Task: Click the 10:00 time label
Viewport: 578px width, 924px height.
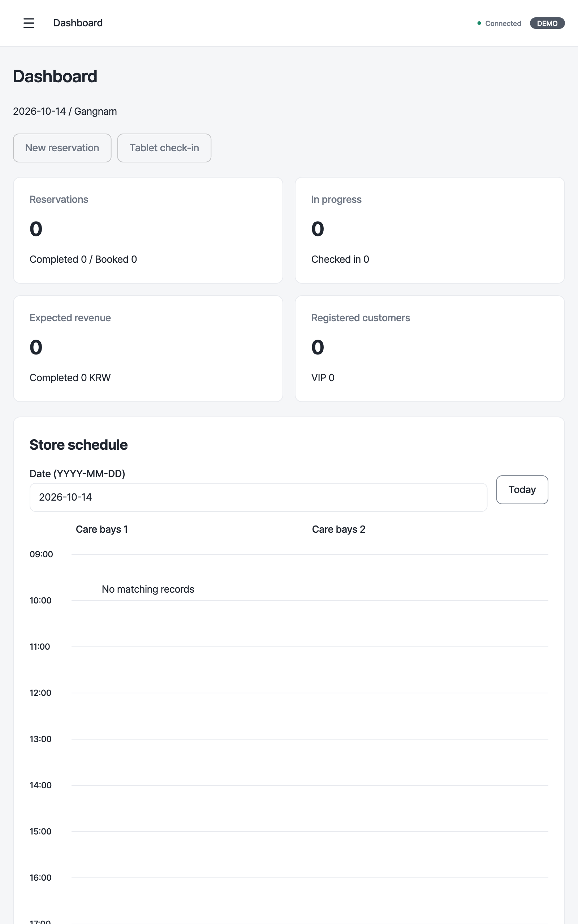Action: pos(40,600)
